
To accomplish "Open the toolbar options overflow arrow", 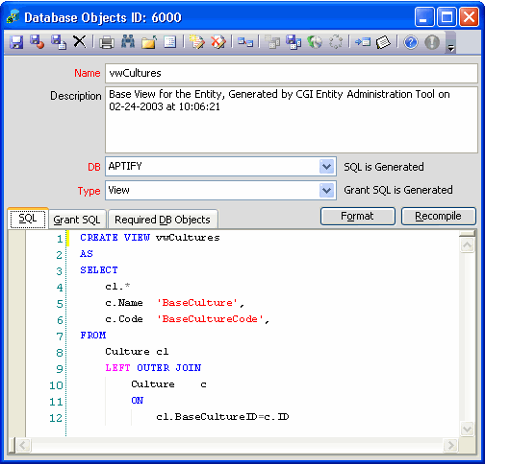I will [x=451, y=43].
